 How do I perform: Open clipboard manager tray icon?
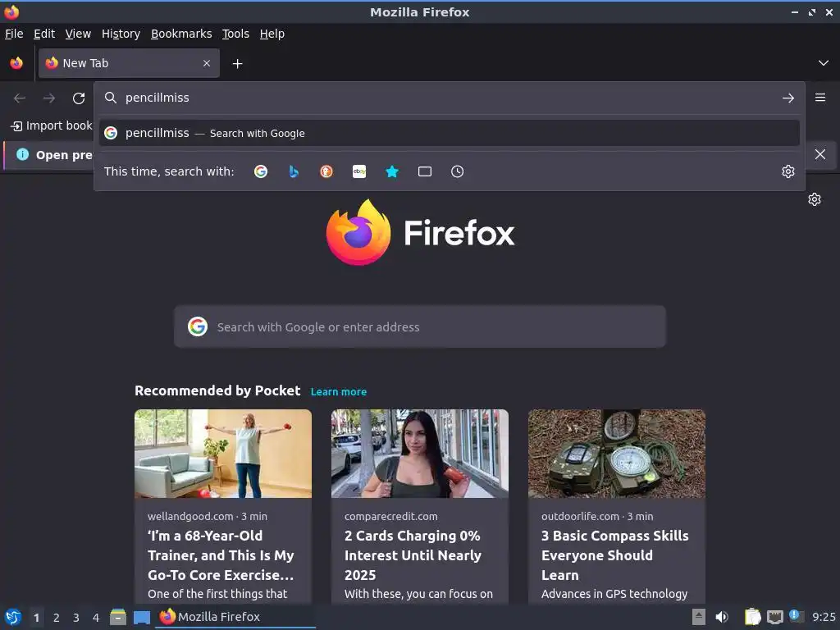(753, 617)
